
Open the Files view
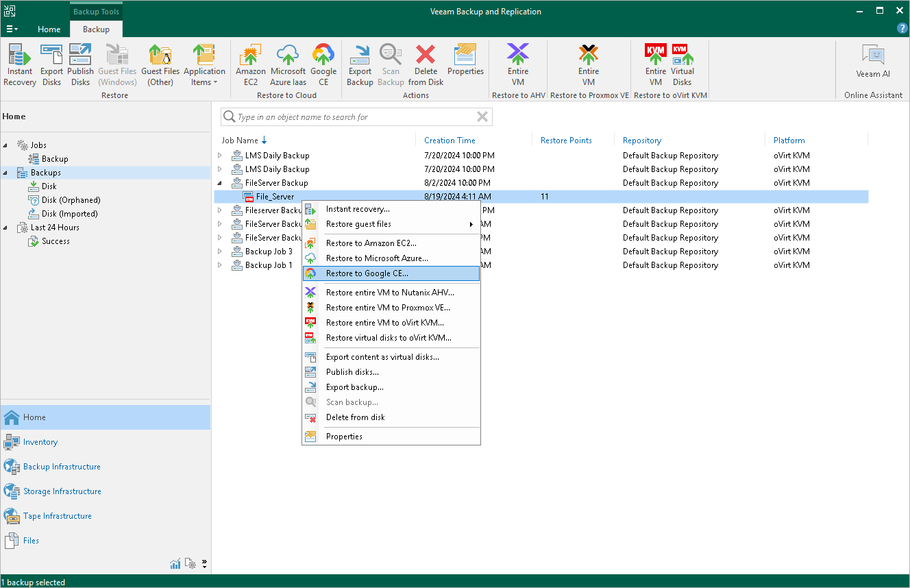click(106, 541)
